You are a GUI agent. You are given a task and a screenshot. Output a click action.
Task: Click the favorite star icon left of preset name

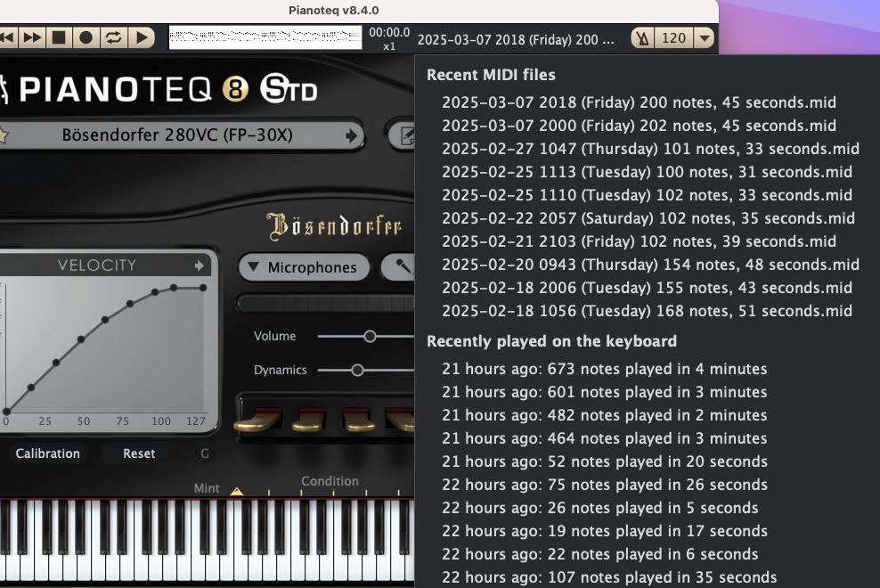[3, 135]
